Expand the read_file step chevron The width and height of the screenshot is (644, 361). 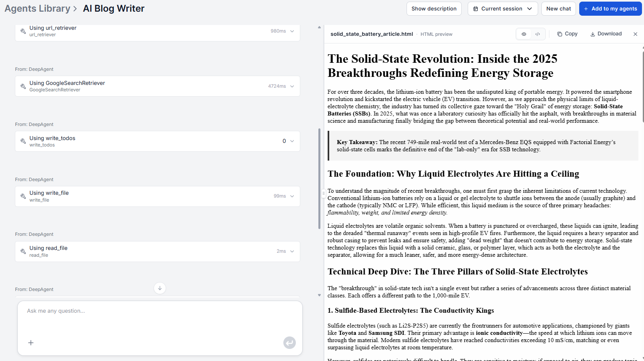[292, 252]
